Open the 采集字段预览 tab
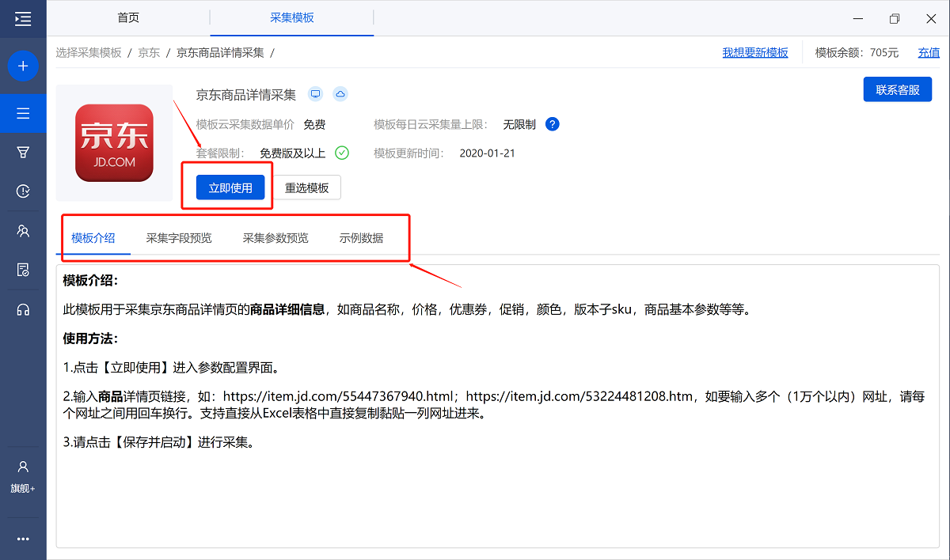Screen dimensions: 950x560 click(179, 238)
